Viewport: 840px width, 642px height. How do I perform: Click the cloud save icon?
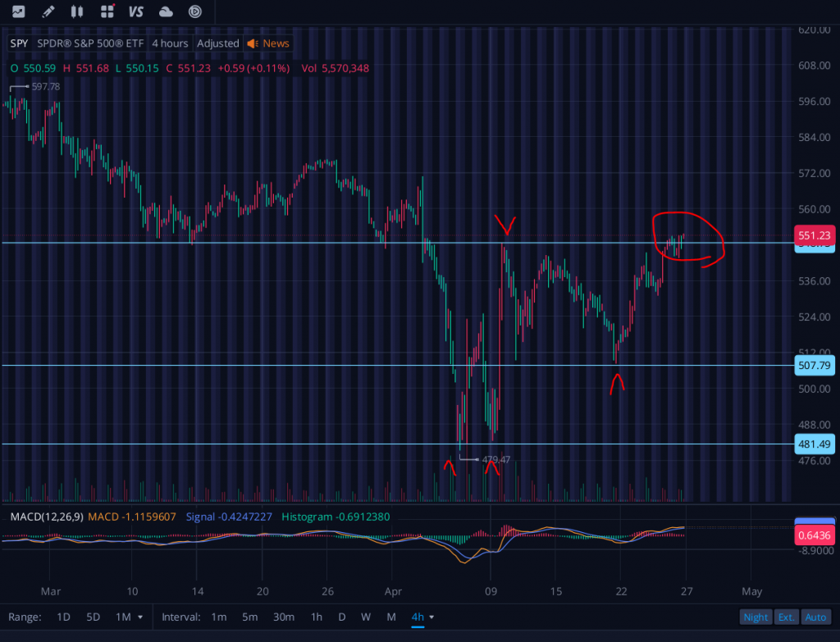point(166,11)
